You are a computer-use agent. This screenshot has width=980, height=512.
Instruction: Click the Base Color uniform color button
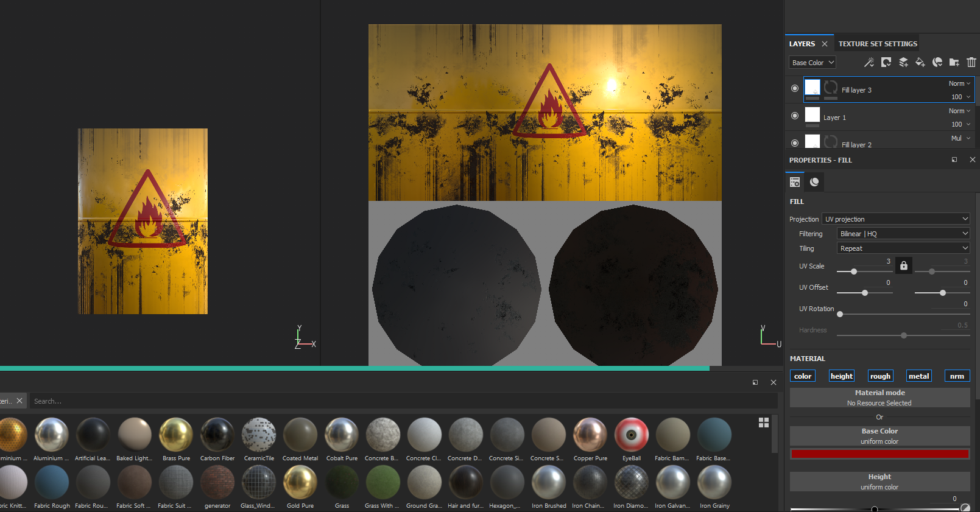[x=880, y=436]
